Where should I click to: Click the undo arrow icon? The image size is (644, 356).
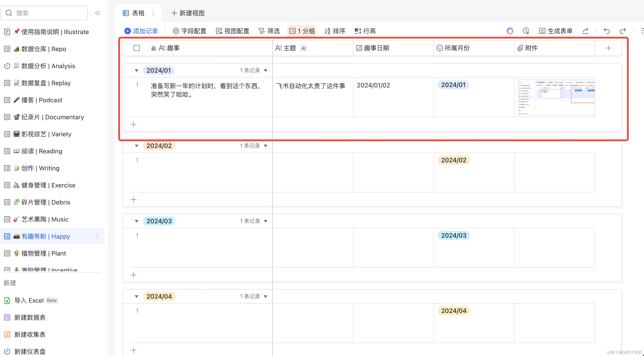coord(607,31)
